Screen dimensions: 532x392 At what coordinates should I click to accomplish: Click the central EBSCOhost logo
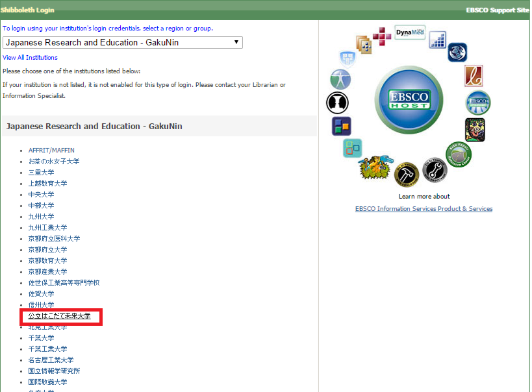(x=409, y=100)
